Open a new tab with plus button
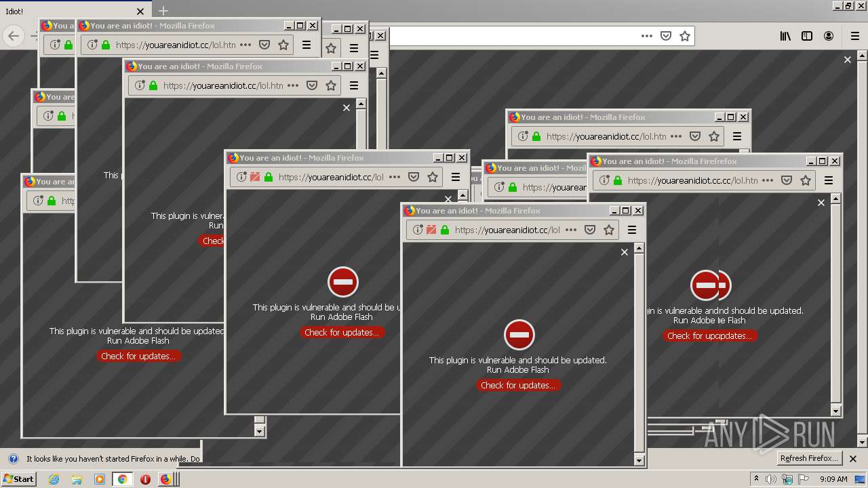 point(163,11)
